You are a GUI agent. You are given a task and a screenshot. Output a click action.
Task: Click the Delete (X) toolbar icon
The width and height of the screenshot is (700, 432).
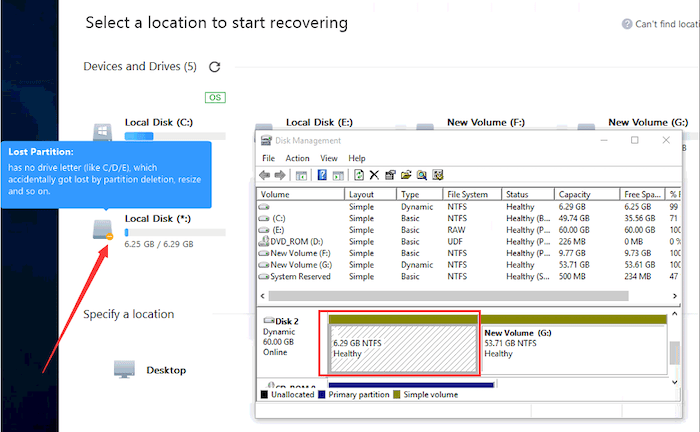[x=374, y=175]
